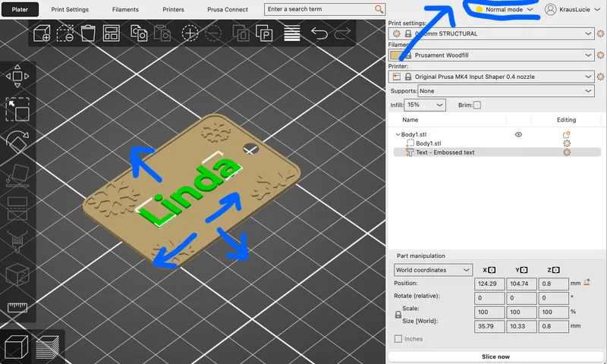
Task: Open Prusament Woodfill filament dropdown
Action: tap(492, 55)
